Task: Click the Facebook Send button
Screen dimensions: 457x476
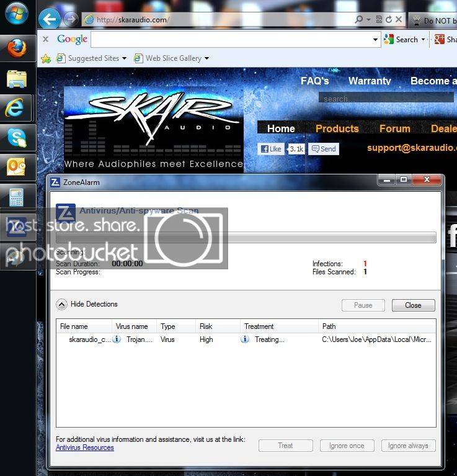Action: pos(324,149)
